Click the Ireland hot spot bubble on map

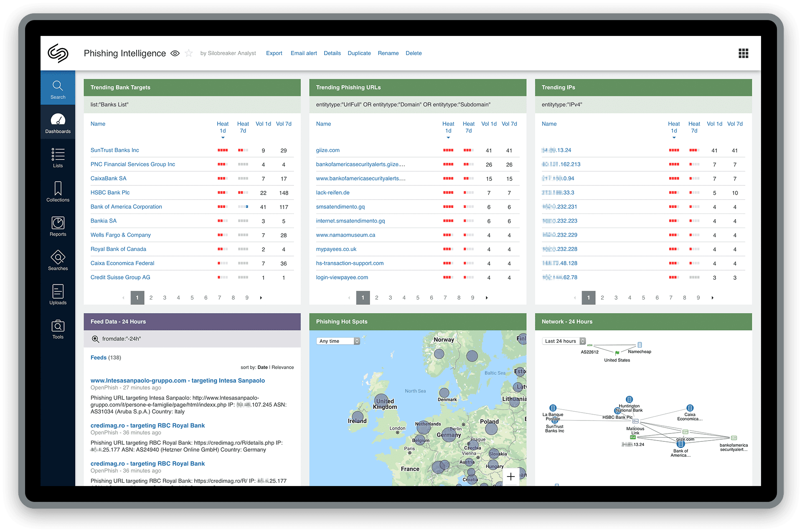[x=358, y=417]
